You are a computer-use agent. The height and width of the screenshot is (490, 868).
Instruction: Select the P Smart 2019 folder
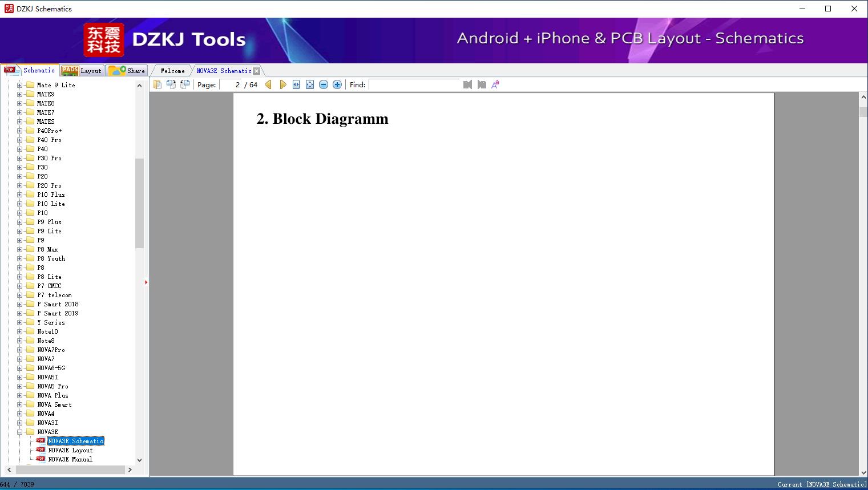tap(58, 313)
